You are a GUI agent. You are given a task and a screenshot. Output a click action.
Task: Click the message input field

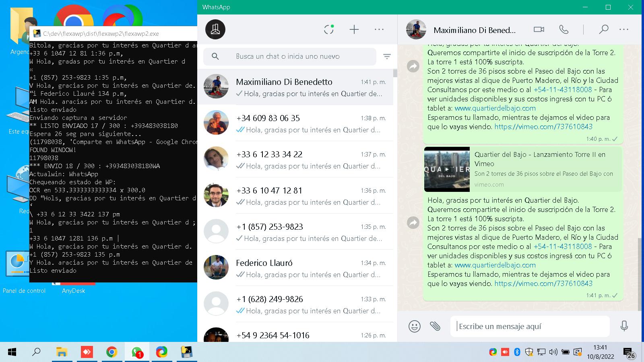click(x=530, y=326)
